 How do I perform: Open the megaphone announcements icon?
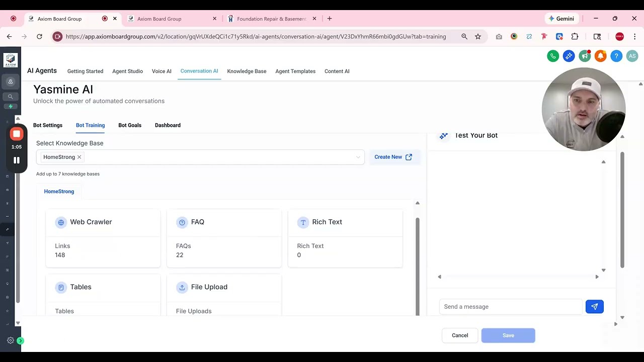[x=585, y=56]
